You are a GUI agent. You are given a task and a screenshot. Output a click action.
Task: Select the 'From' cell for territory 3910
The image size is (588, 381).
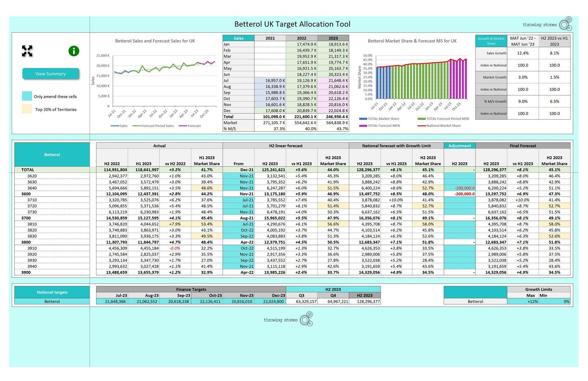pos(238,248)
